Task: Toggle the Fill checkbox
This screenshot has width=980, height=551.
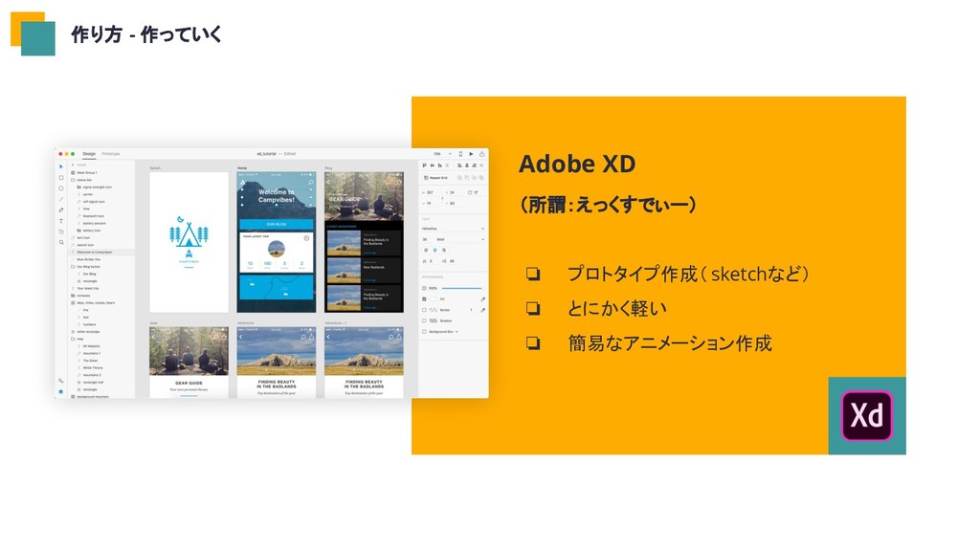Action: (x=424, y=299)
